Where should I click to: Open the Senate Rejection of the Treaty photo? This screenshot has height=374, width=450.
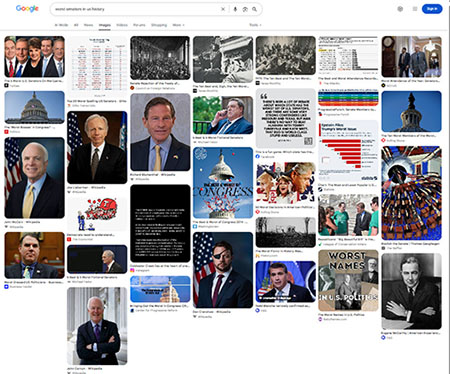[160, 58]
